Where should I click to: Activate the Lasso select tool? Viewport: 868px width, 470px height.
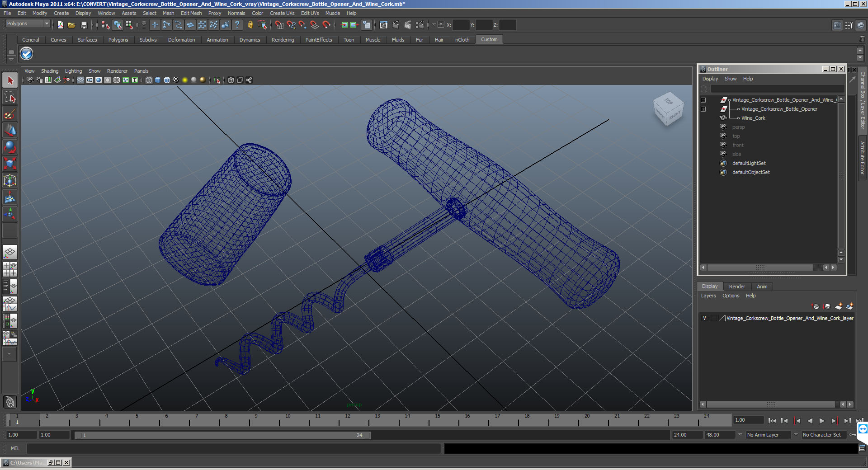tap(10, 97)
